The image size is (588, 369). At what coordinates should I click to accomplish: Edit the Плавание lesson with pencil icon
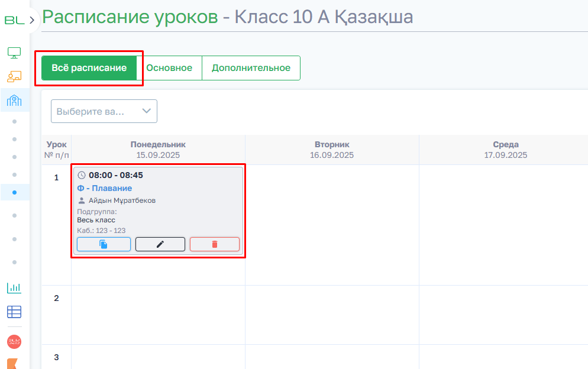point(160,244)
